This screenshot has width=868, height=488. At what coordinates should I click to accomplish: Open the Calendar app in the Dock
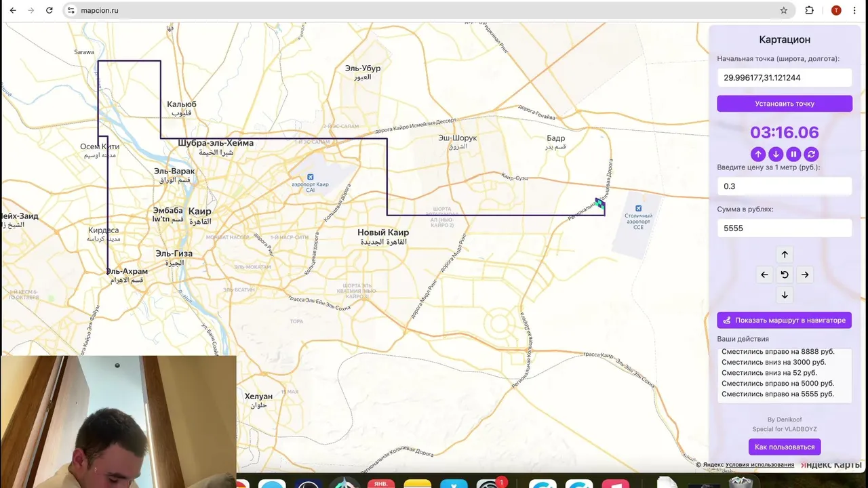coord(381,483)
